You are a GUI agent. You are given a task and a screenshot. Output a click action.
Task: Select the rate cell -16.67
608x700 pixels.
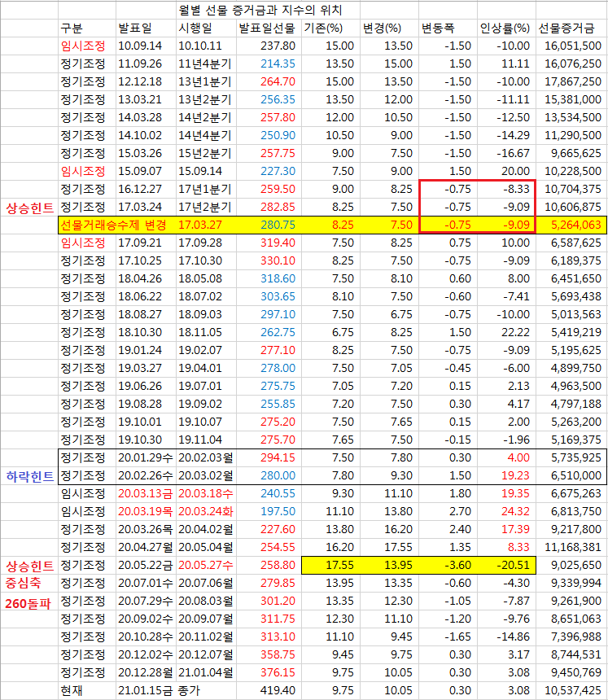point(514,153)
